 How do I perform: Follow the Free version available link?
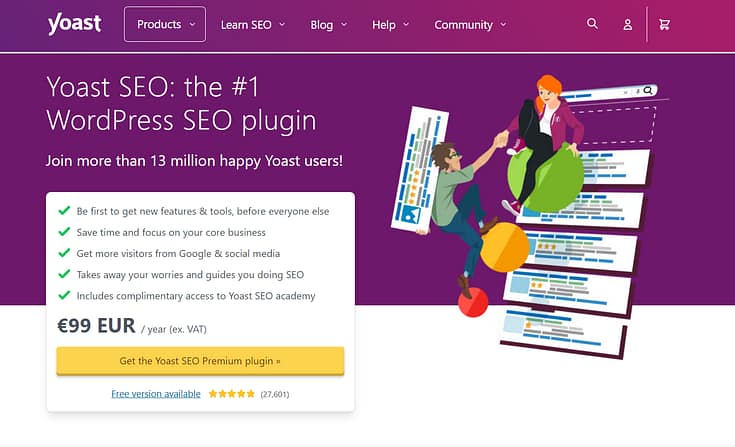(156, 394)
